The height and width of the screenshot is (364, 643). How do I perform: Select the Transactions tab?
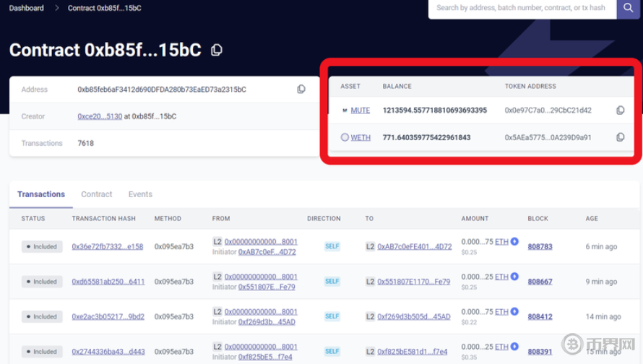[x=41, y=194]
